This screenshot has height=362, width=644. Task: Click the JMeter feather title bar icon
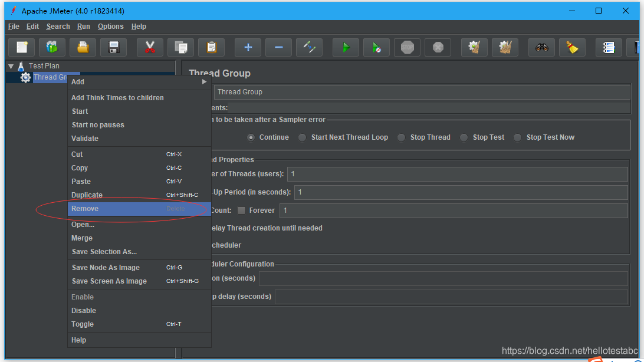pos(13,10)
